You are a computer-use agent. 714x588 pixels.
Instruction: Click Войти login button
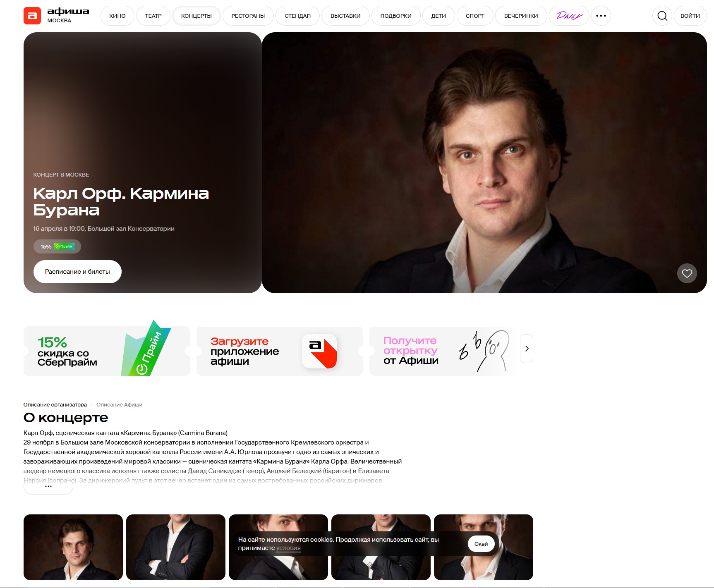click(690, 16)
